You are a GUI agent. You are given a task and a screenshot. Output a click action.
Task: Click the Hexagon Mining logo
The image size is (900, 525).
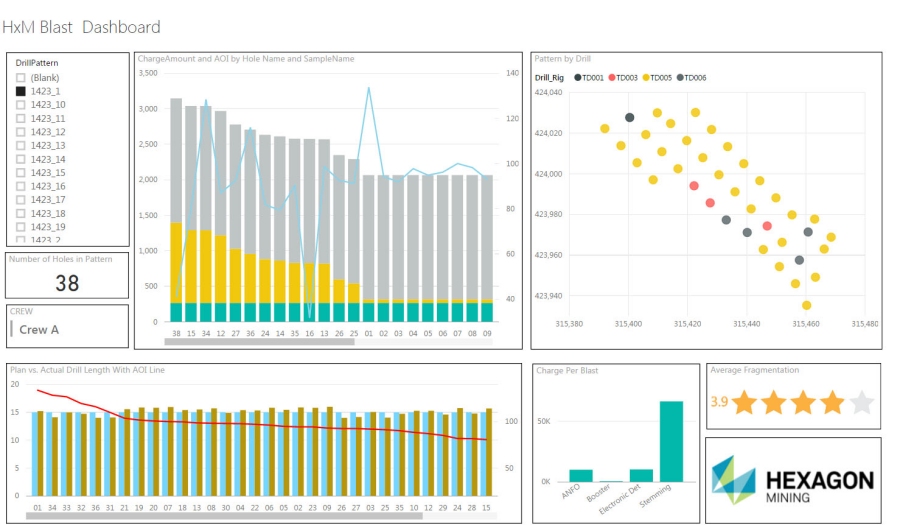point(793,481)
